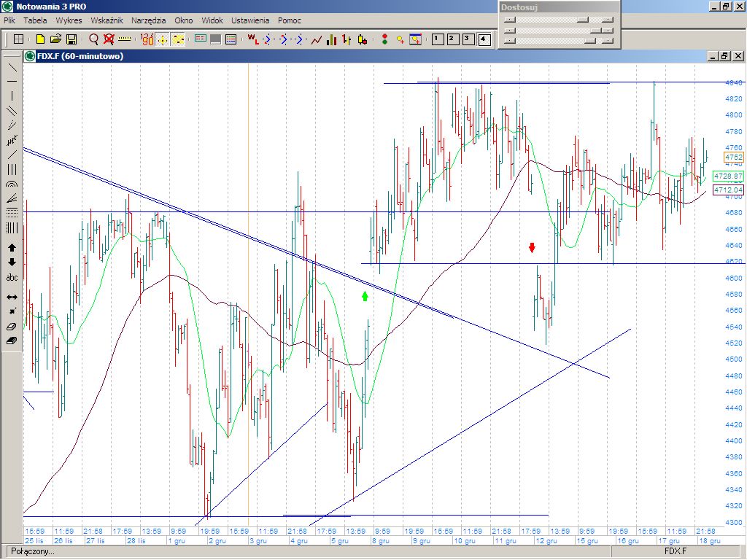
Task: Select the yellow ruler toolbar icon
Action: (x=124, y=39)
